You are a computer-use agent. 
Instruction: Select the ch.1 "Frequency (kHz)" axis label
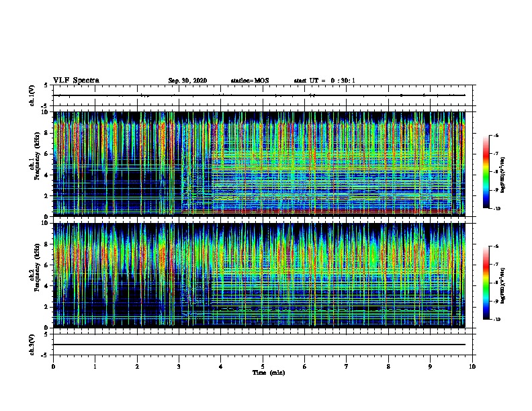click(37, 156)
